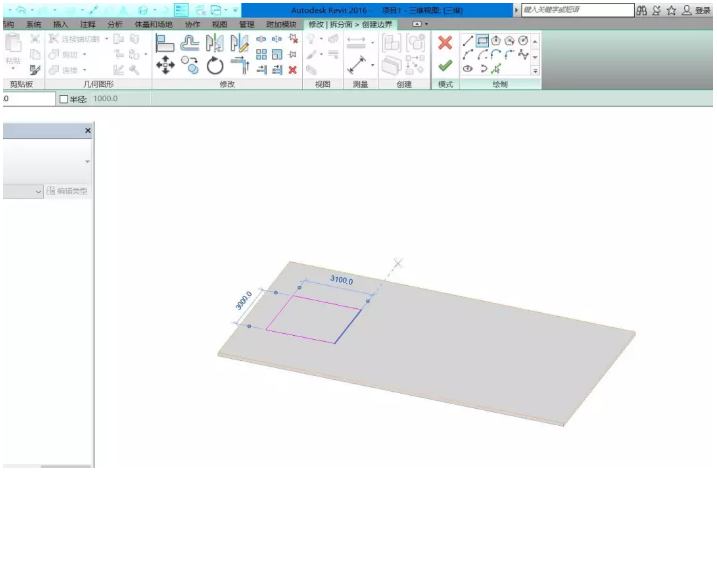Expand the type selector dropdown in Properties
This screenshot has width=717, height=567.
pos(87,161)
